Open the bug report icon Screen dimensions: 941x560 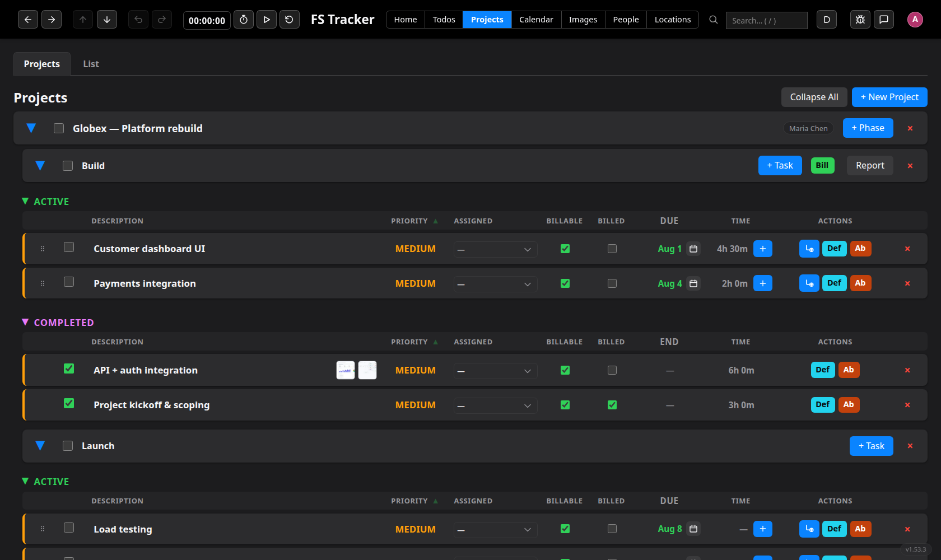click(860, 20)
